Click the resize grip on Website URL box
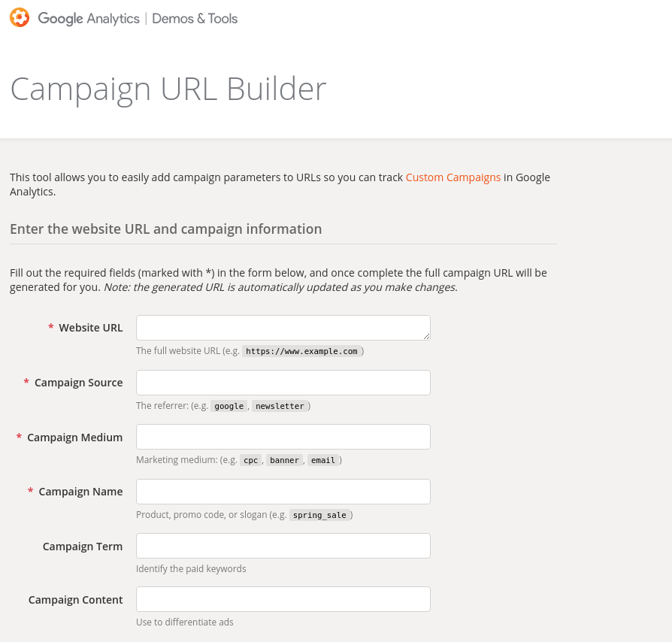Screen dimensions: 672x642 (x=426, y=337)
